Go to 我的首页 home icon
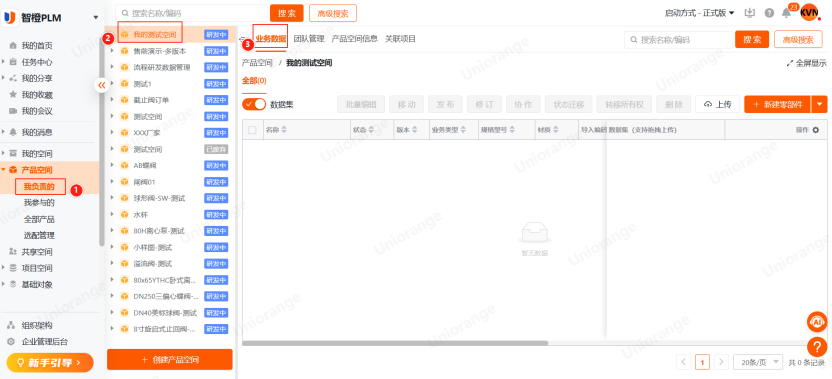This screenshot has width=832, height=379. coord(13,46)
